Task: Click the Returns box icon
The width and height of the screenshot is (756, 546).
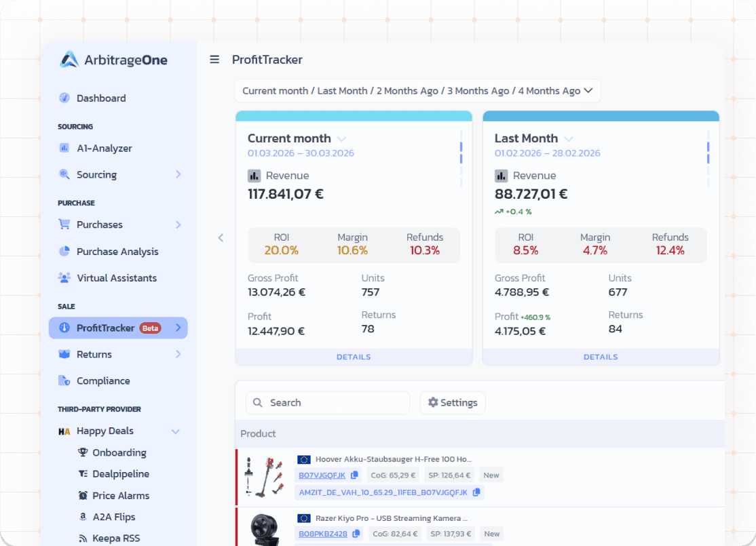Action: 64,354
